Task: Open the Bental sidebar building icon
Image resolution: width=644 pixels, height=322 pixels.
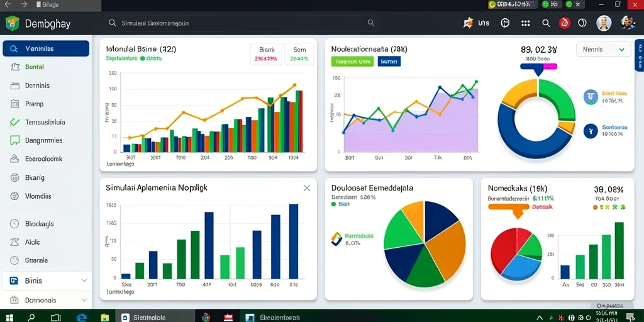Action: 15,67
